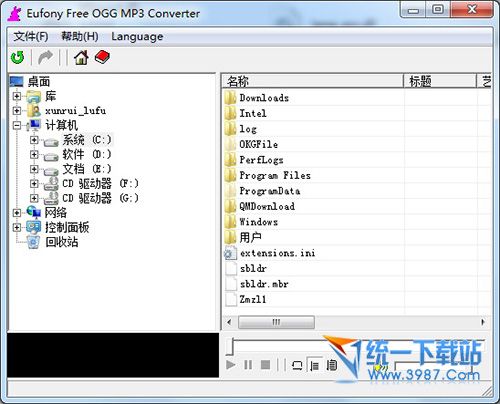Expand the 库 tree node

pos(17,96)
